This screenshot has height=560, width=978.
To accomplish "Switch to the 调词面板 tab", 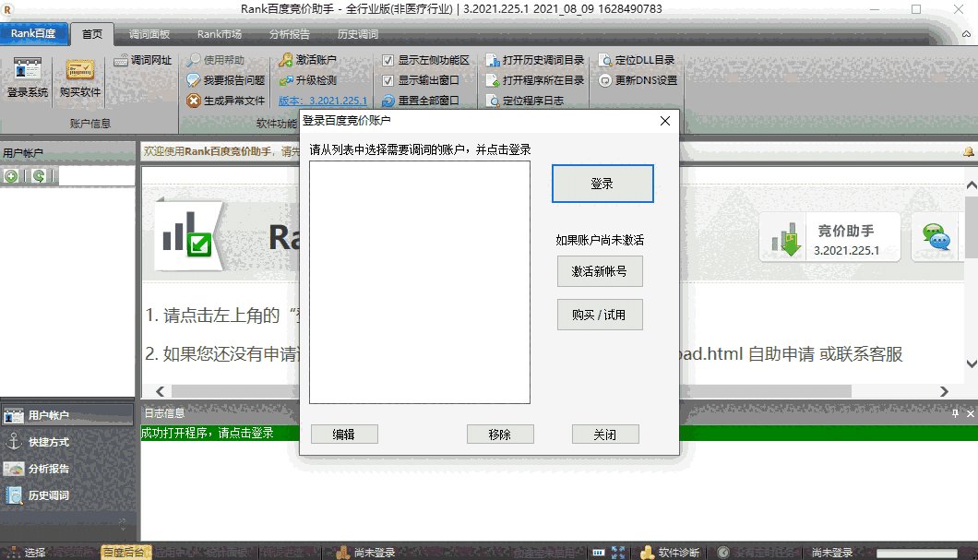I will pyautogui.click(x=148, y=33).
